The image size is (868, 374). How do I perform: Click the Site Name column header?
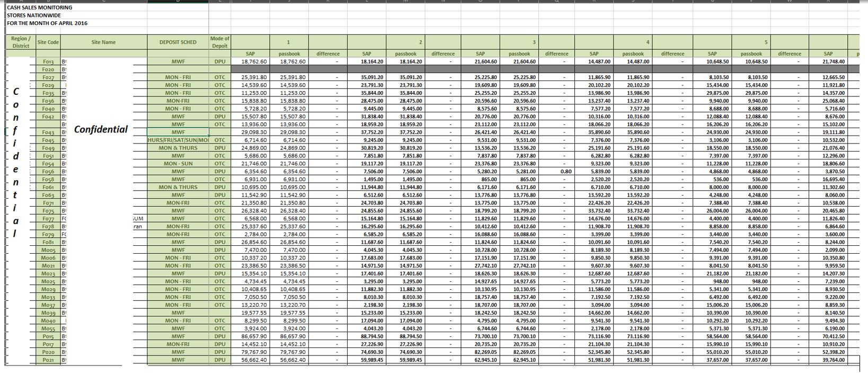tap(103, 42)
